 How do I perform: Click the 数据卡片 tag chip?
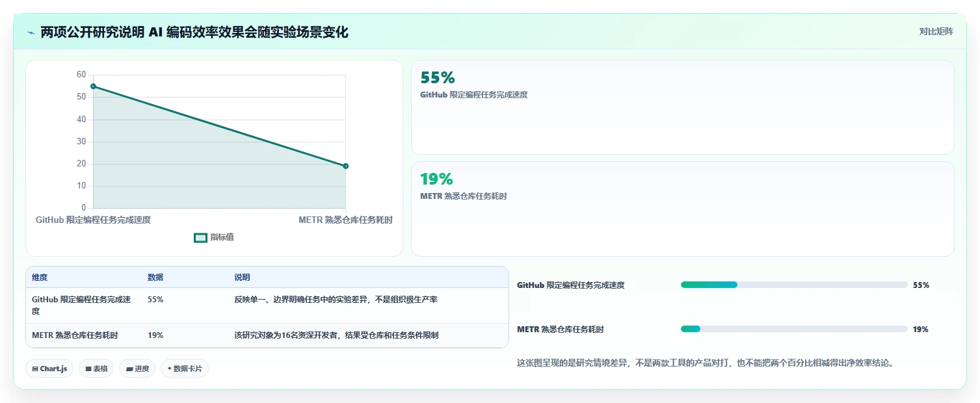point(185,369)
